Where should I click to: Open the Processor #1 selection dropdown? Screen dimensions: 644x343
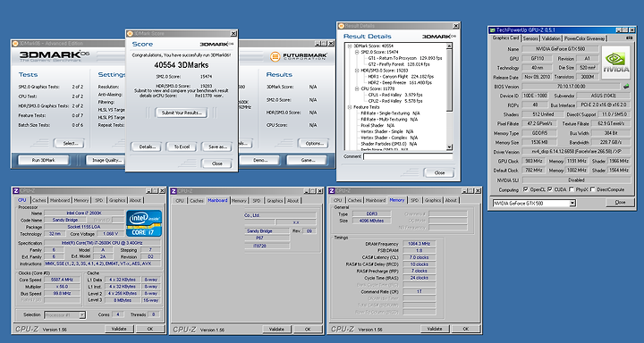82,314
